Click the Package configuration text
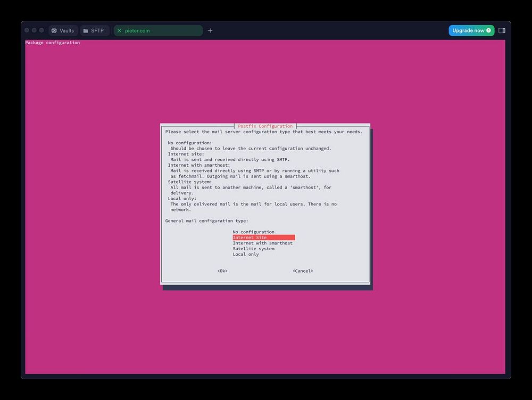Image resolution: width=532 pixels, height=400 pixels. 53,43
